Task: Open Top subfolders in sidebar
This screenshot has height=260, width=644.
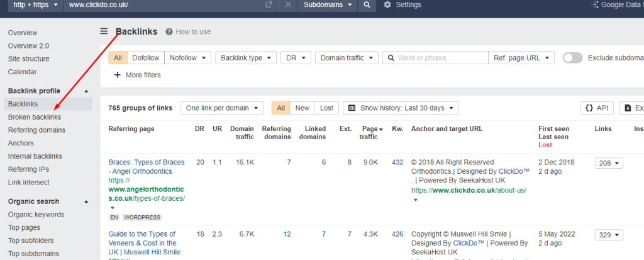Action: click(x=31, y=240)
